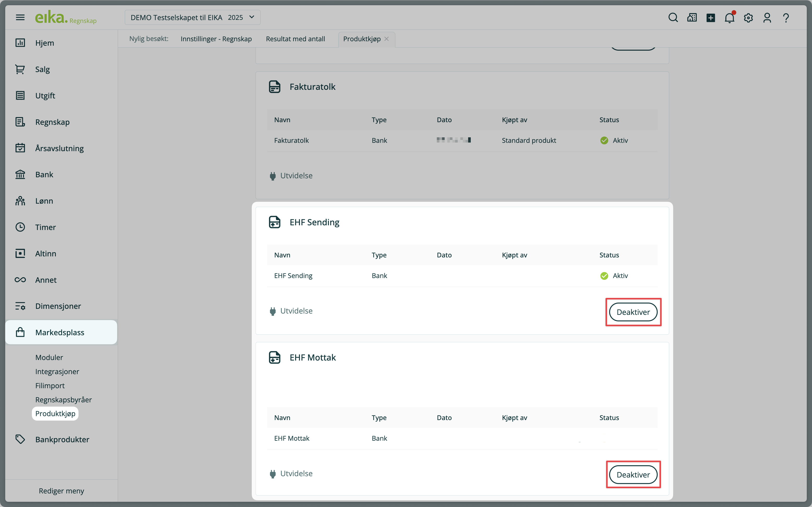Viewport: 812px width, 507px height.
Task: Deactivate the EHF Sending product
Action: pos(633,312)
